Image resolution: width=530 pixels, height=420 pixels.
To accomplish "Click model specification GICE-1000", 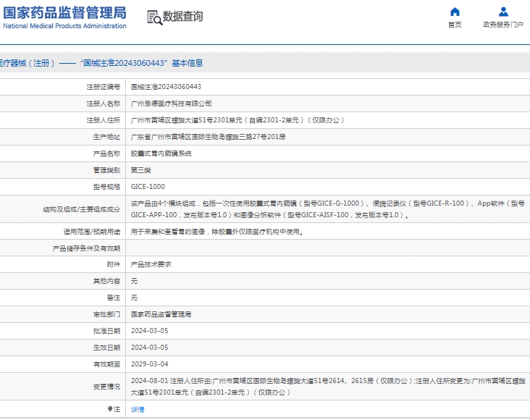I will (148, 187).
